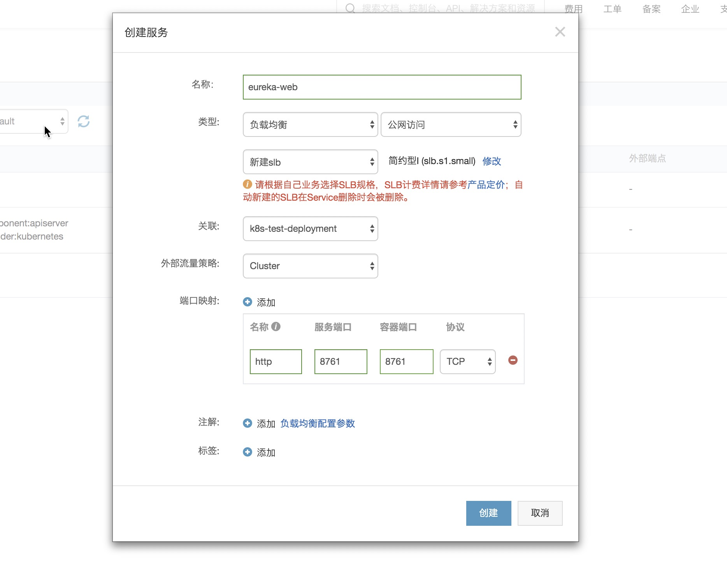
Task: Open 费用 in the top navigation
Action: [574, 9]
